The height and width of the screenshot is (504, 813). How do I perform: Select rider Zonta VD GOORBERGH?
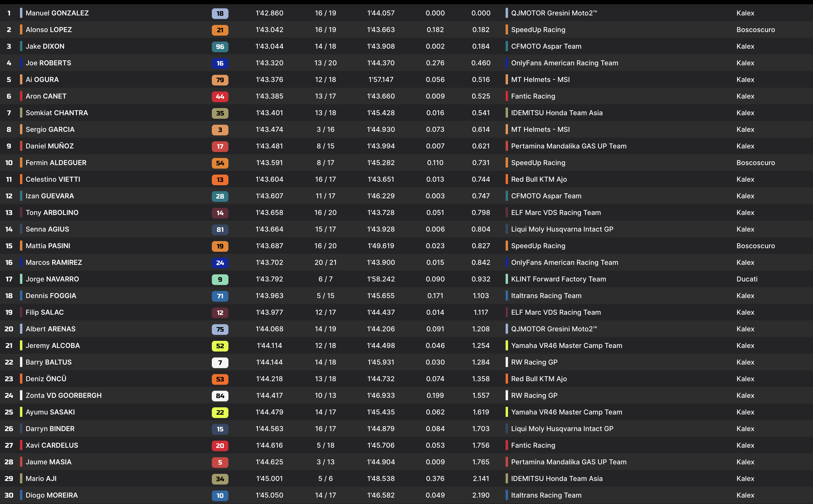pos(63,395)
